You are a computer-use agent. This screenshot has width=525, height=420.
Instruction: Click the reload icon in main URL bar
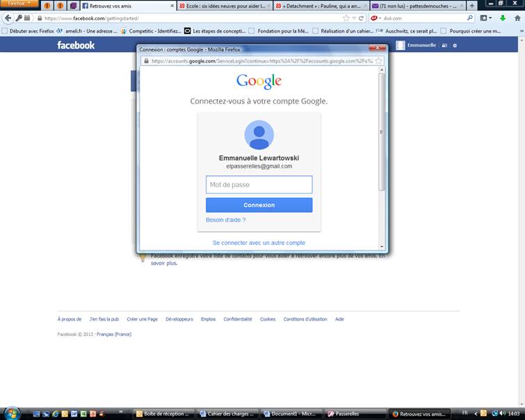point(361,18)
